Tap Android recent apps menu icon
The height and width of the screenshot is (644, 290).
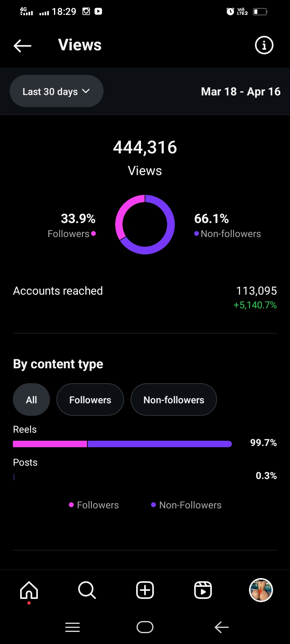[72, 627]
